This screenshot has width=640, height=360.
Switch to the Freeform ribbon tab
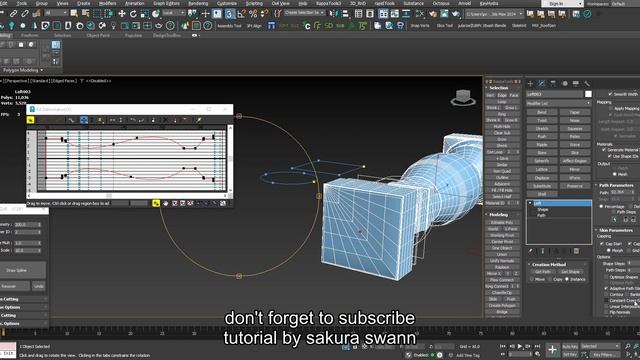click(x=30, y=36)
